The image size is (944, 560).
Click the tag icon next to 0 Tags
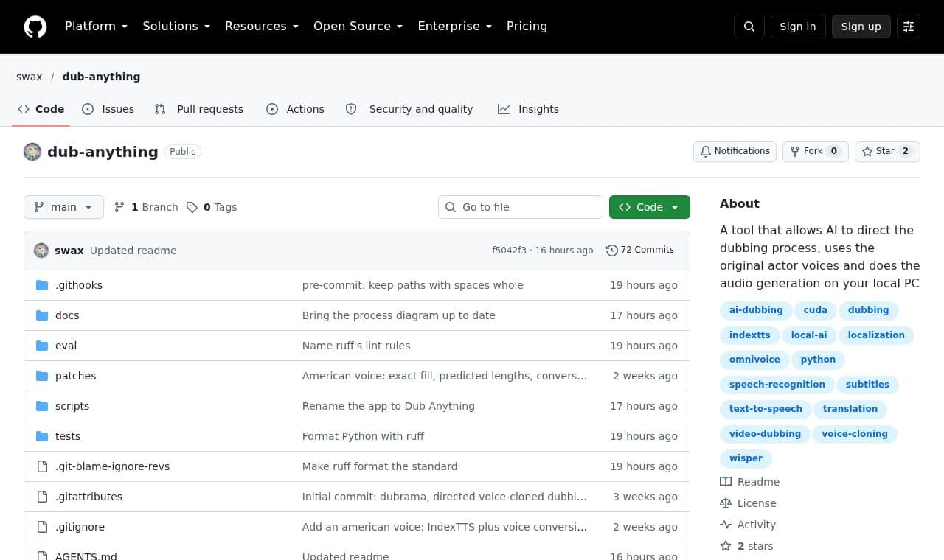pos(192,207)
